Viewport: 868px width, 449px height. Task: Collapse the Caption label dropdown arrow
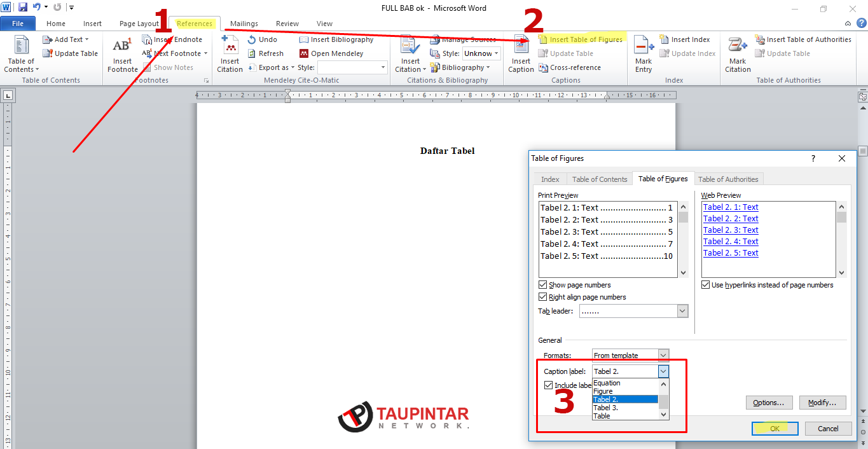coord(663,371)
